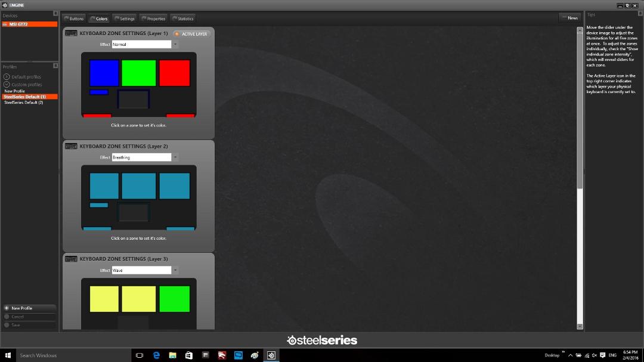The image size is (644, 362).
Task: Click the SteelSeries Engine taskbar icon
Action: pos(271,355)
